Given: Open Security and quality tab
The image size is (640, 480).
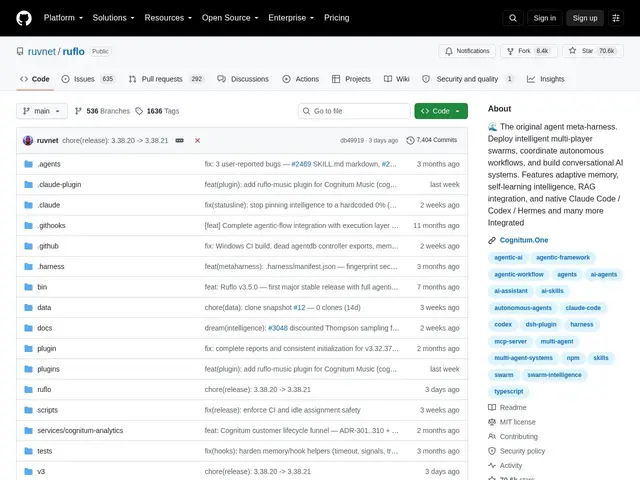Looking at the screenshot, I should click(468, 79).
